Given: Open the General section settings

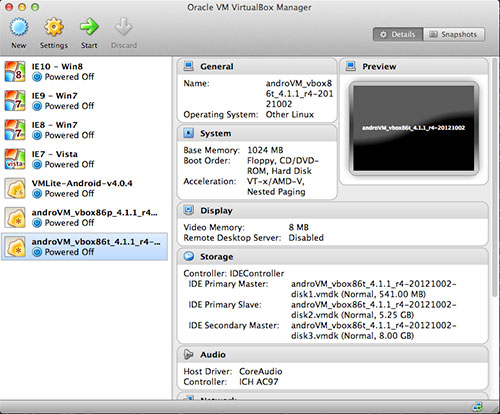Looking at the screenshot, I should [217, 67].
